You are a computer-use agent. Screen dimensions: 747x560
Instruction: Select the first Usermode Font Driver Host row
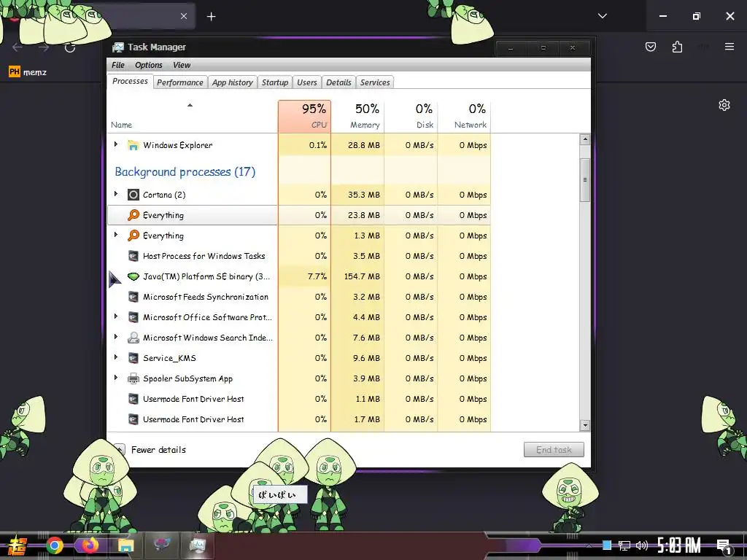299,399
